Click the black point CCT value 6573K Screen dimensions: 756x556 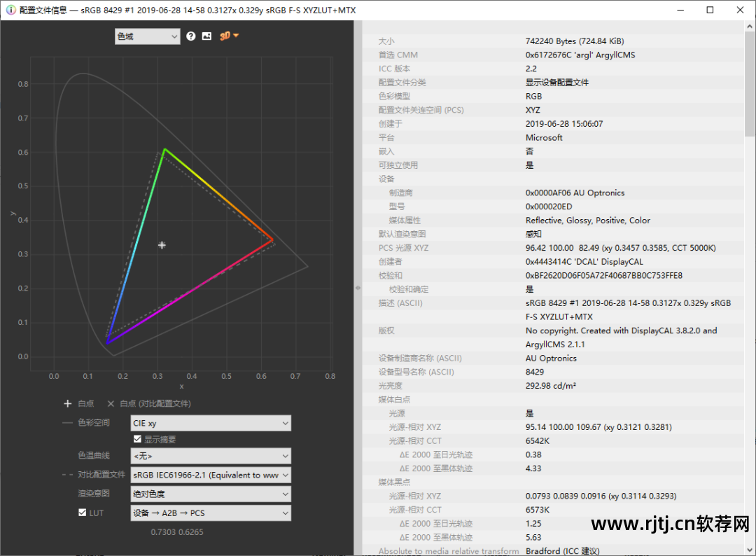click(537, 510)
